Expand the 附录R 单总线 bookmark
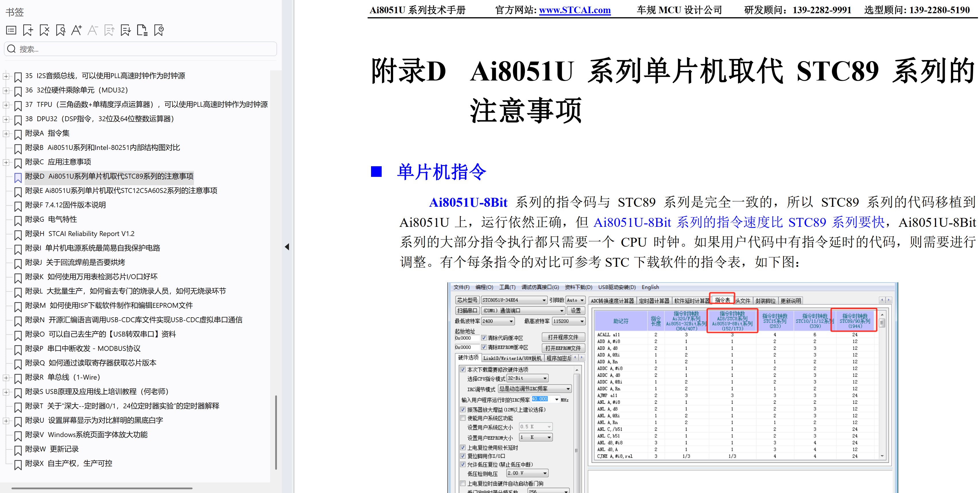980x493 pixels. pyautogui.click(x=6, y=378)
